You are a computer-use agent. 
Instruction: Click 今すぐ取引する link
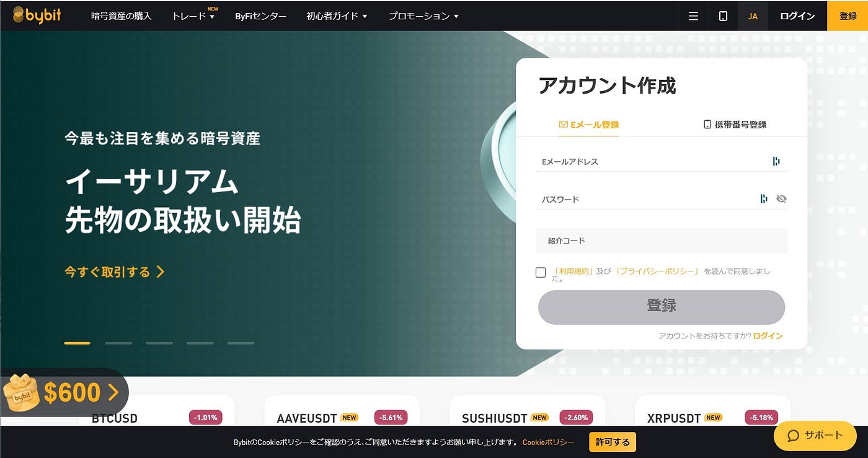click(114, 271)
